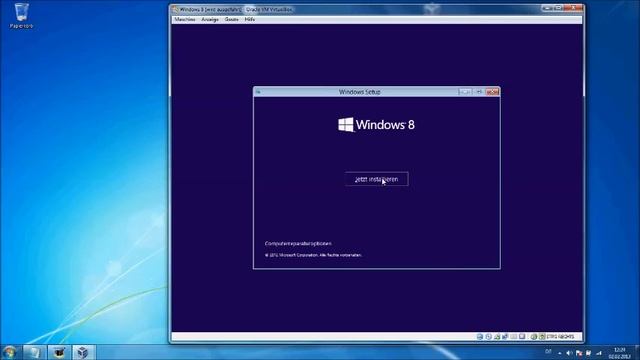
Task: Switch to VirtualBox via taskbar cube icon
Action: [83, 352]
